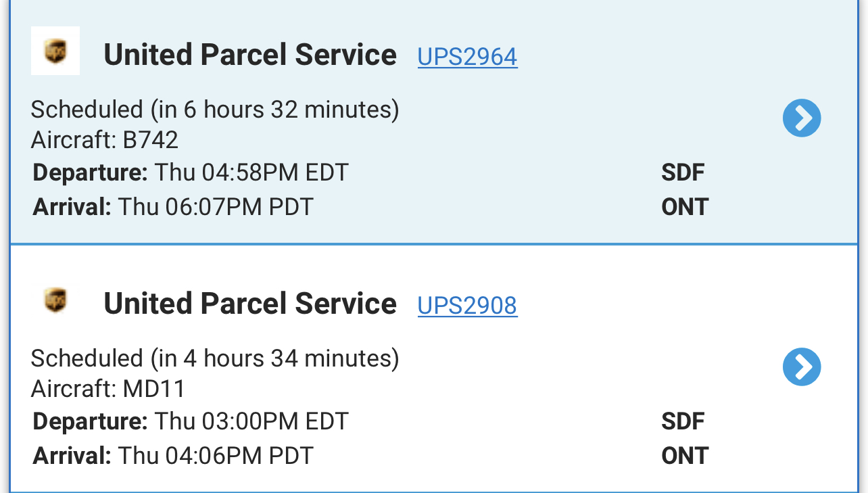Click the status scheduled in 4 hours 34 minutes
This screenshot has height=493, width=868.
[x=215, y=358]
